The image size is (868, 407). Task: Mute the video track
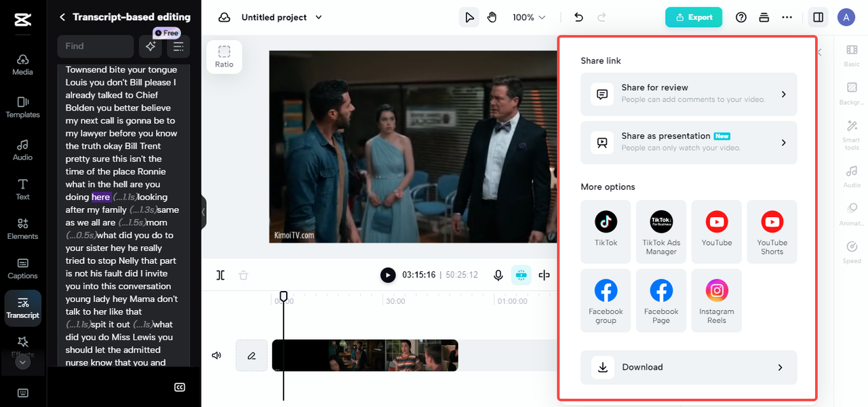point(216,355)
